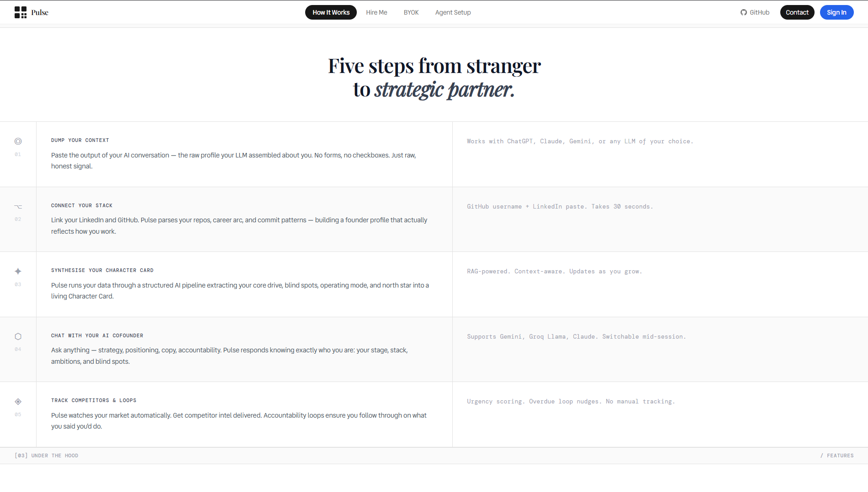Screen dimensions: 868x492
Task: Click the Contact button
Action: click(797, 12)
